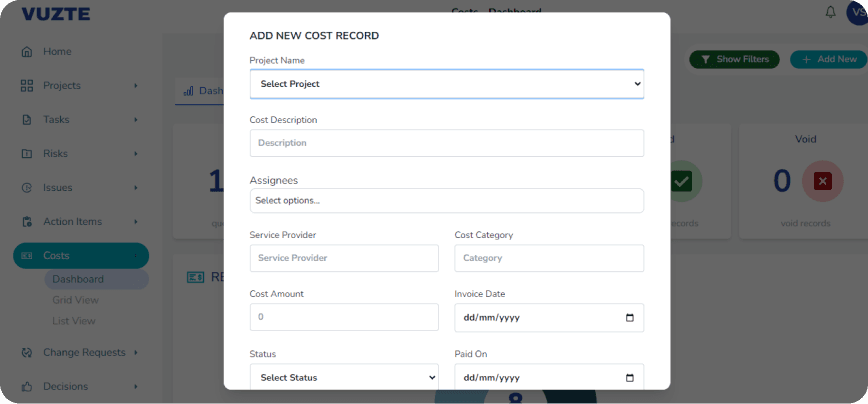The width and height of the screenshot is (868, 404).
Task: Click the "void records" text
Action: tap(805, 224)
